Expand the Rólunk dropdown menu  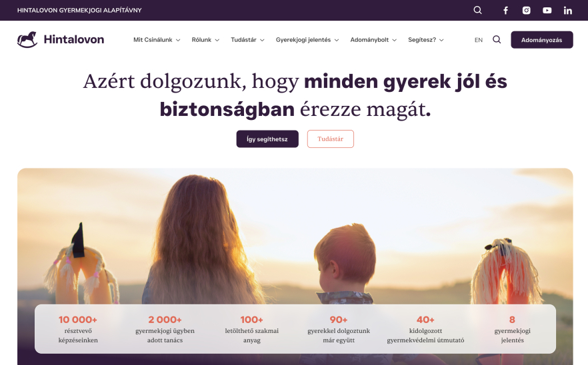coord(205,40)
